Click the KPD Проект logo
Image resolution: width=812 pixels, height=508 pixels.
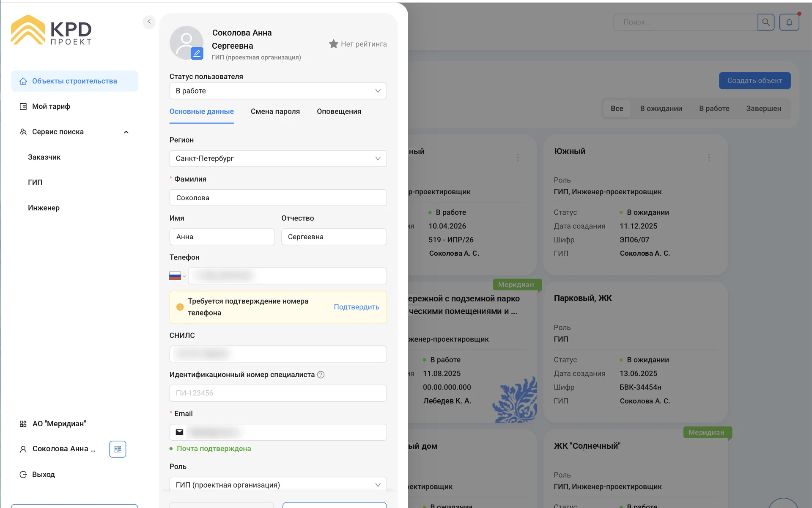51,30
